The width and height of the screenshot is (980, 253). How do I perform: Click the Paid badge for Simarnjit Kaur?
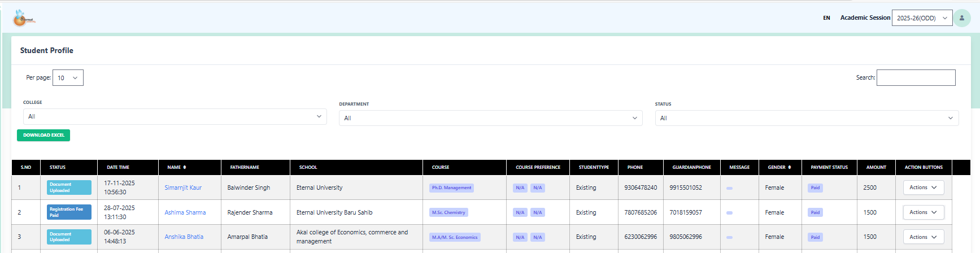tap(815, 188)
